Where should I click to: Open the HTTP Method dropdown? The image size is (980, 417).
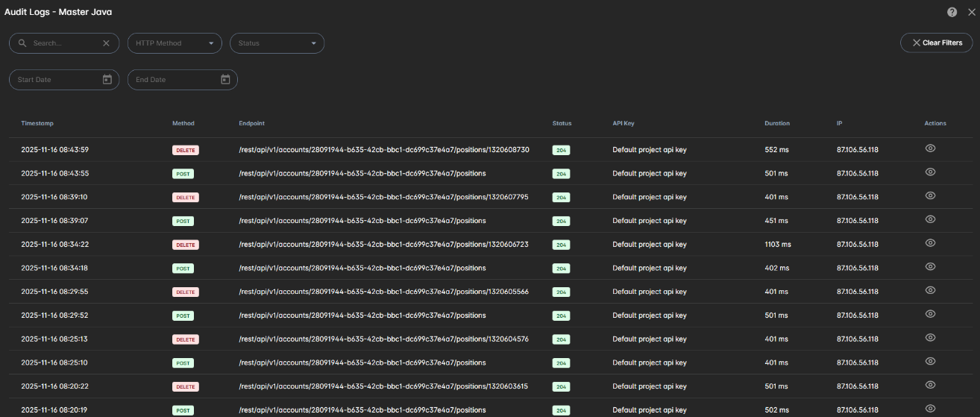(x=175, y=43)
